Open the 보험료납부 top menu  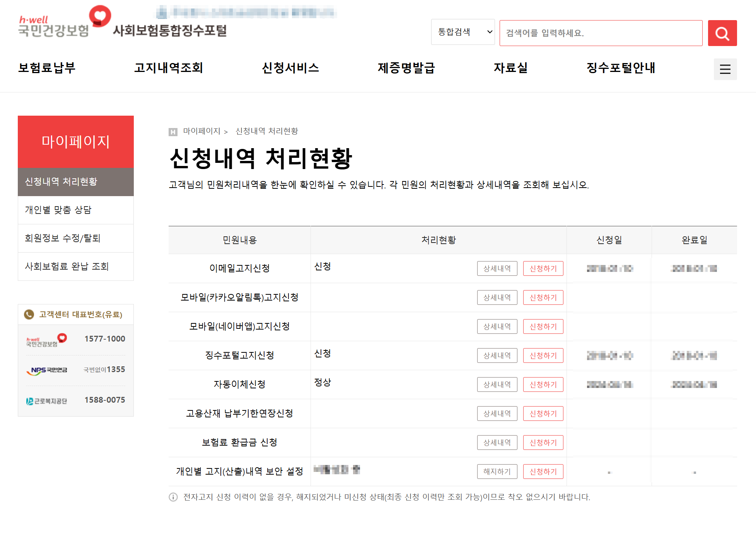(47, 68)
